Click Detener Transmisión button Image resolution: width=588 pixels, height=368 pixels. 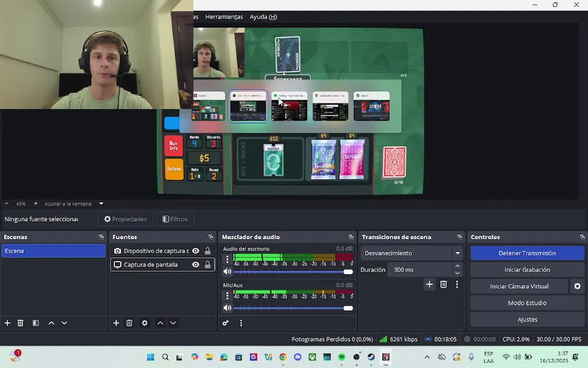527,253
